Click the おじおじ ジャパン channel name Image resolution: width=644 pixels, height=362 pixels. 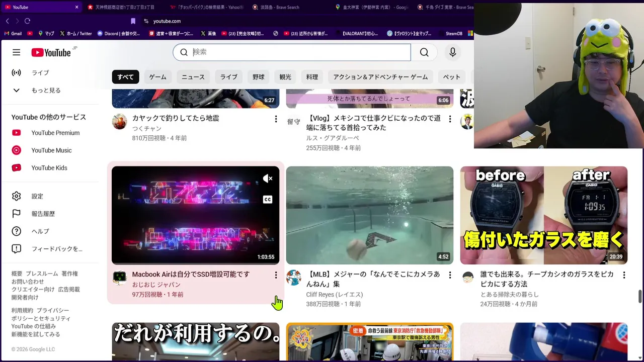tap(156, 285)
